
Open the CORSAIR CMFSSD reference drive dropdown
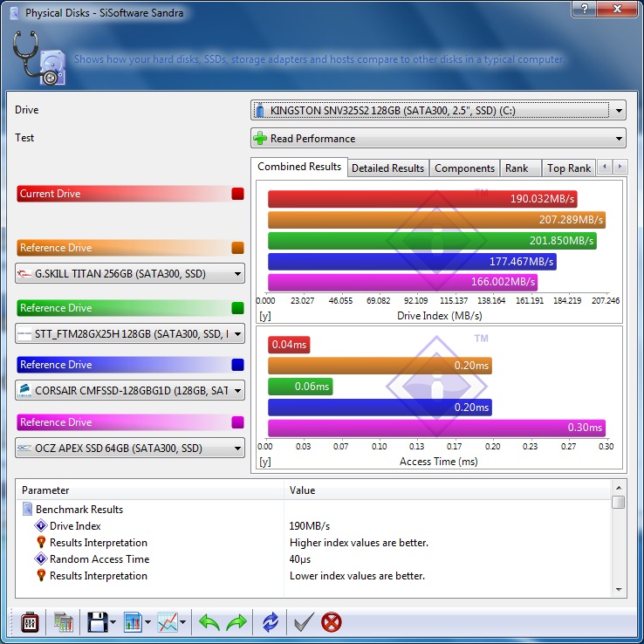(x=130, y=390)
